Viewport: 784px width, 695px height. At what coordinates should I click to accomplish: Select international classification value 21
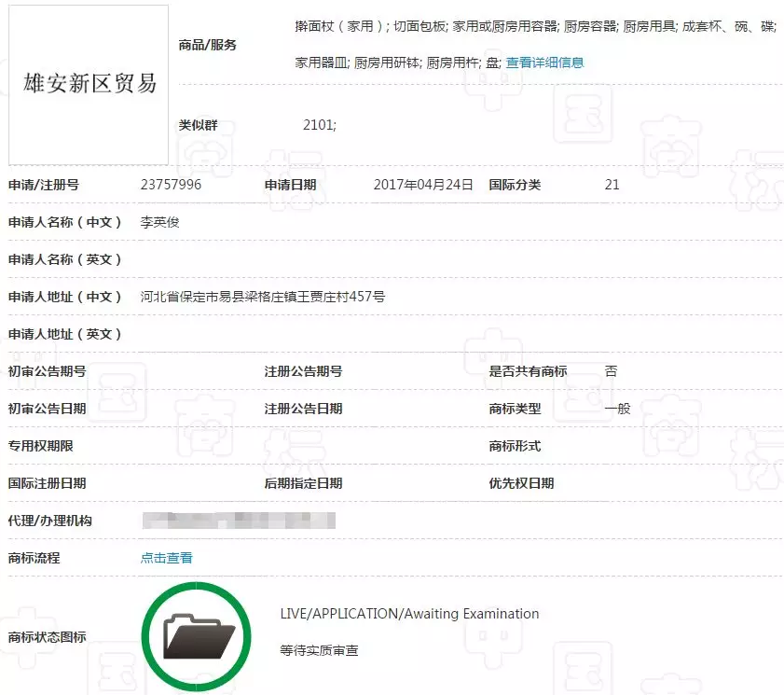pos(612,185)
